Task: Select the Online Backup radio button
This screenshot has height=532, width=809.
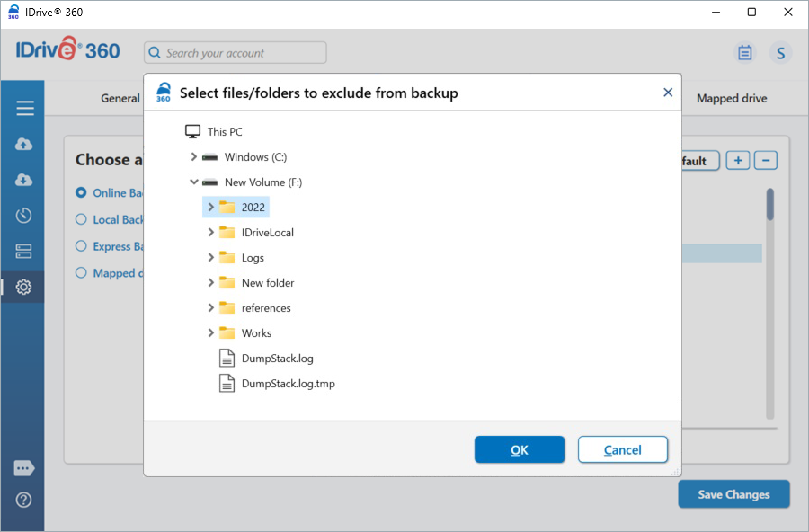Action: (81, 192)
